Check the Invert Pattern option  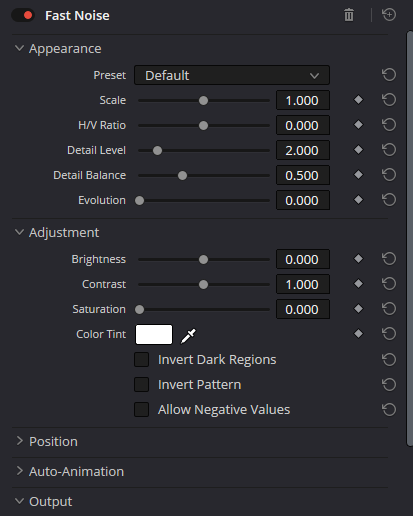tap(141, 385)
